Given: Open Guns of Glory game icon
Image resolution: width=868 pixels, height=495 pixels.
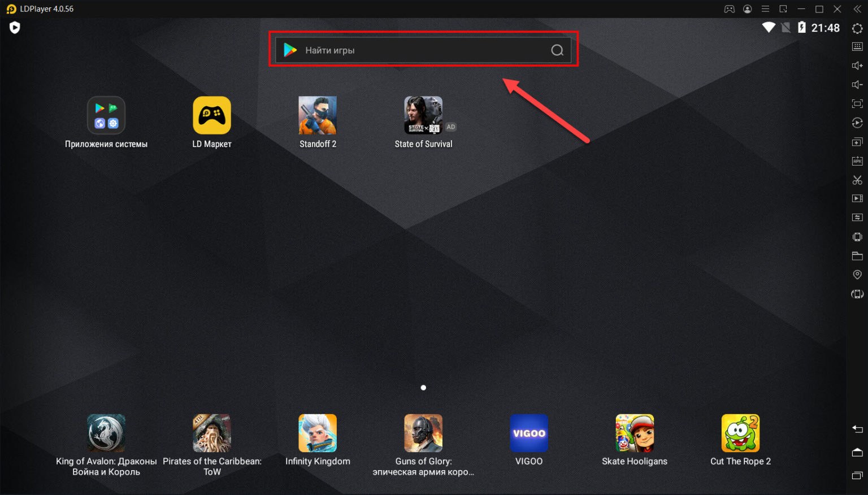Looking at the screenshot, I should pyautogui.click(x=423, y=433).
